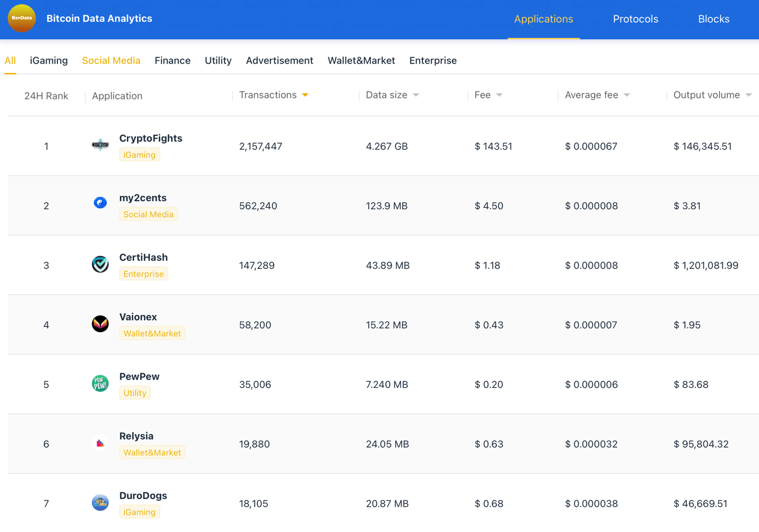The height and width of the screenshot is (532, 759).
Task: Click the 43.89 MB data size
Action: click(387, 266)
